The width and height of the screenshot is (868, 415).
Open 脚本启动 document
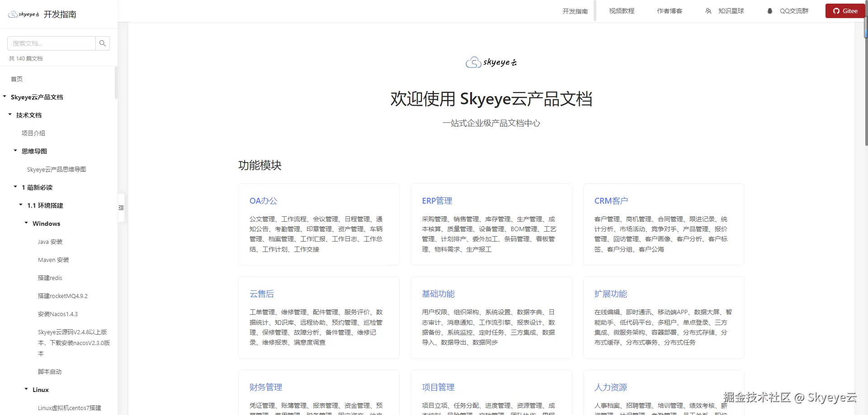(50, 372)
